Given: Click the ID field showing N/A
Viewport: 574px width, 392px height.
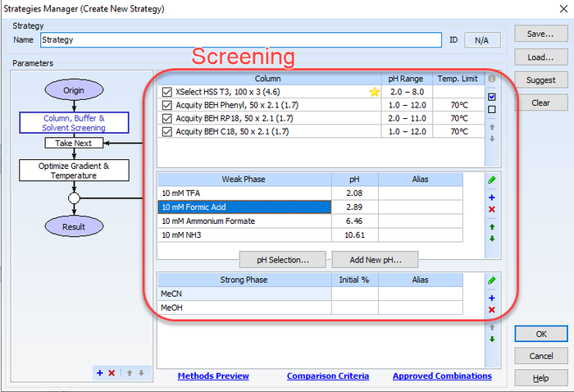Looking at the screenshot, I should pos(482,40).
